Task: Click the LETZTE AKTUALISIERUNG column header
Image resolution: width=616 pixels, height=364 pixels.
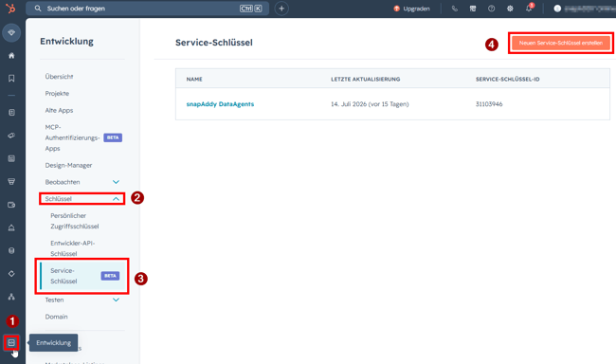Action: pyautogui.click(x=366, y=79)
